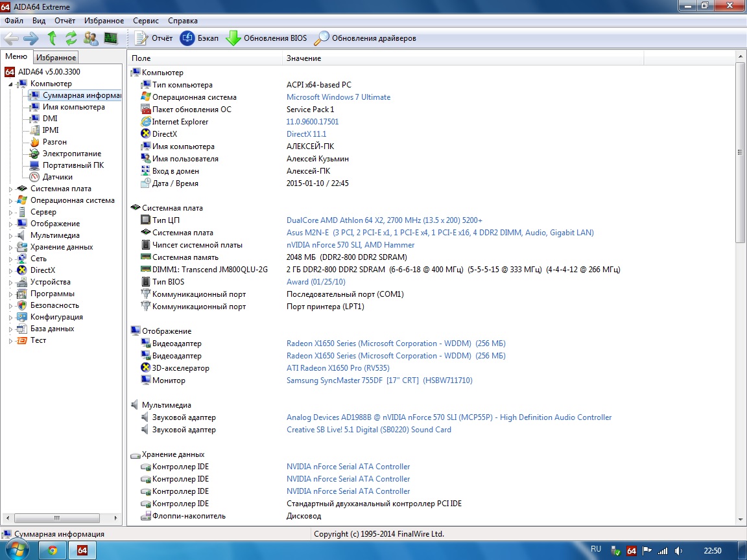The image size is (747, 560).
Task: Switch to the Меню tab
Action: pos(16,56)
